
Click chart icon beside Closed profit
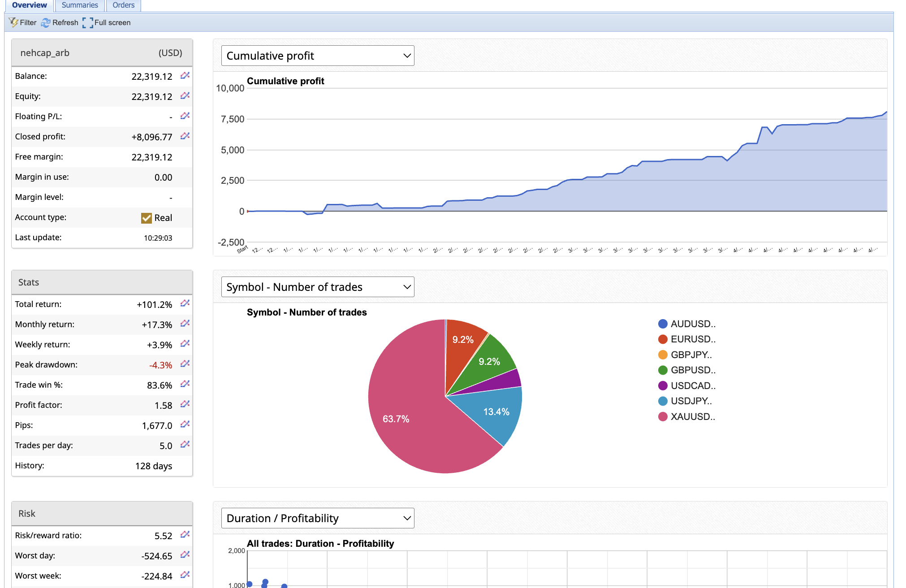pos(185,136)
